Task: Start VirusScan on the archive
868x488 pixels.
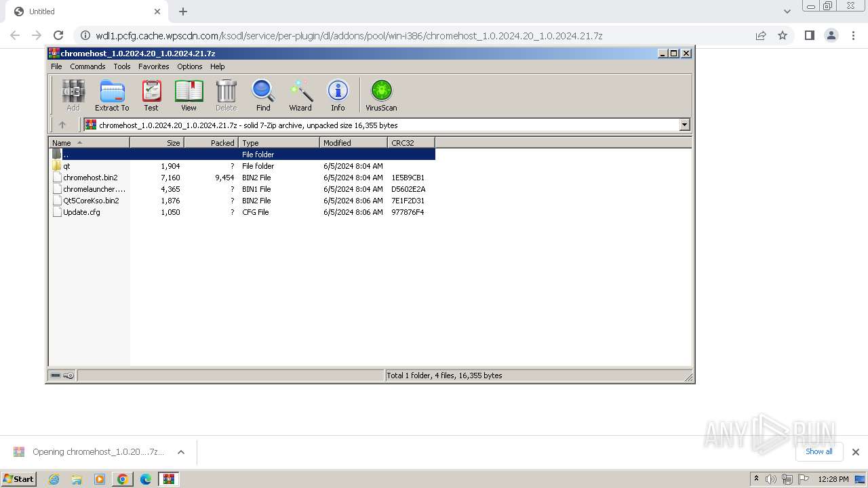Action: point(381,95)
